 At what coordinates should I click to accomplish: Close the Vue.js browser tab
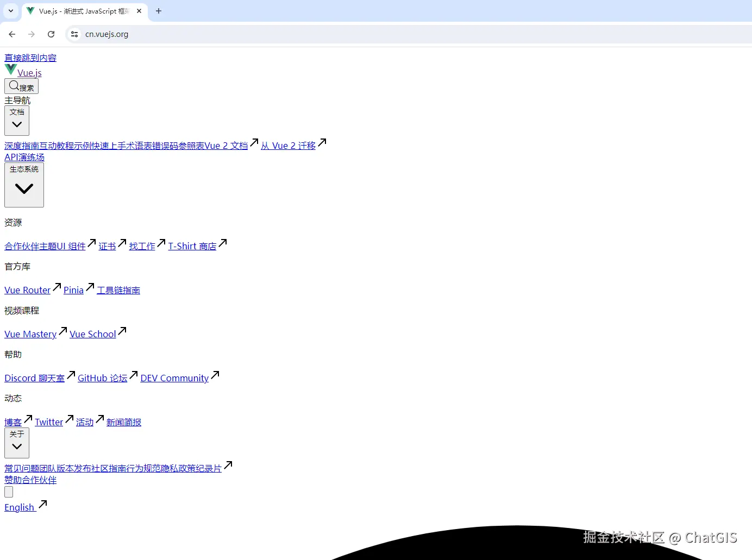tap(139, 11)
